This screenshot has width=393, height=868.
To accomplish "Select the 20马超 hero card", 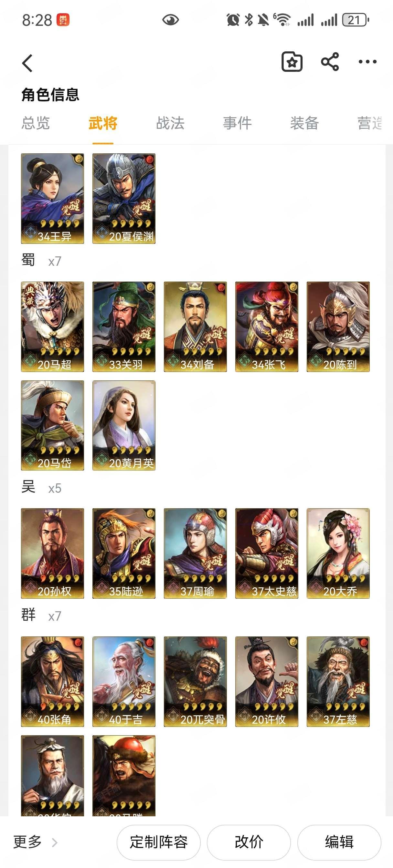I will click(x=52, y=327).
